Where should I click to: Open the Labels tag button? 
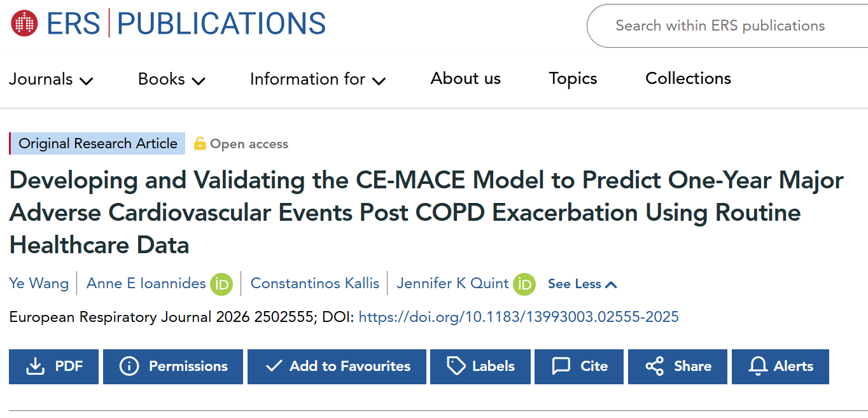pyautogui.click(x=480, y=366)
